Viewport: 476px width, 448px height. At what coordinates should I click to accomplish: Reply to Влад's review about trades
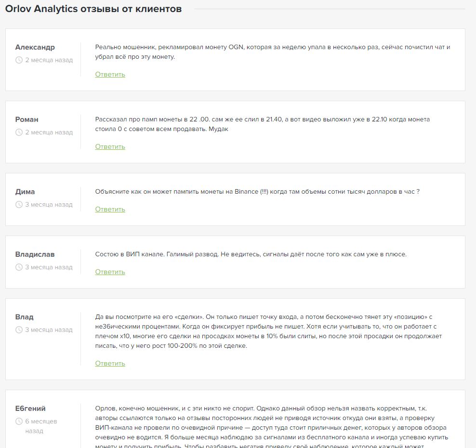point(110,363)
